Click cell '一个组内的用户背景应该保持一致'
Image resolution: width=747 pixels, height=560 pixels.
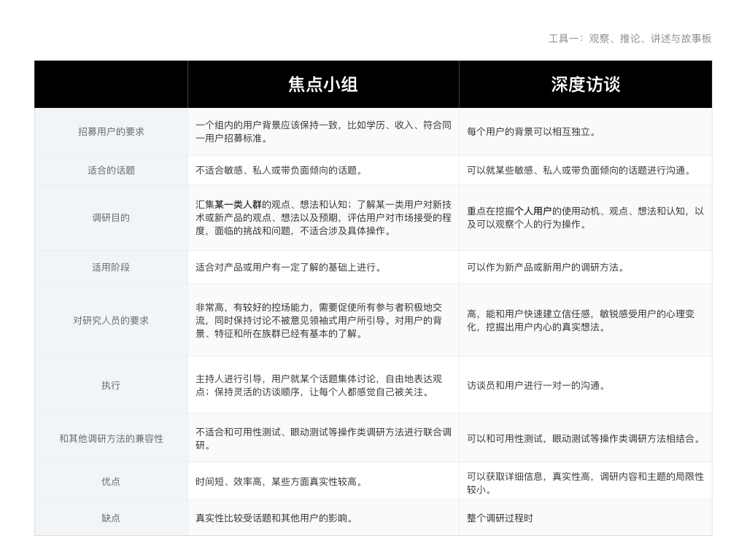pyautogui.click(x=323, y=132)
